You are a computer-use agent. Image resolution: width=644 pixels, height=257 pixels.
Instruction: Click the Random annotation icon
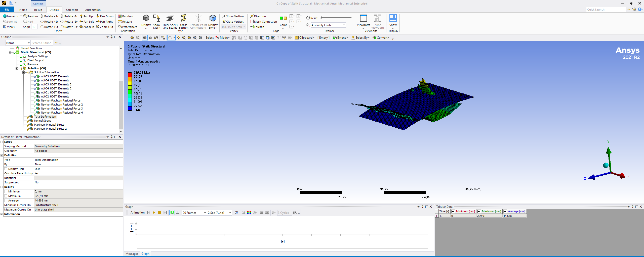coord(120,16)
